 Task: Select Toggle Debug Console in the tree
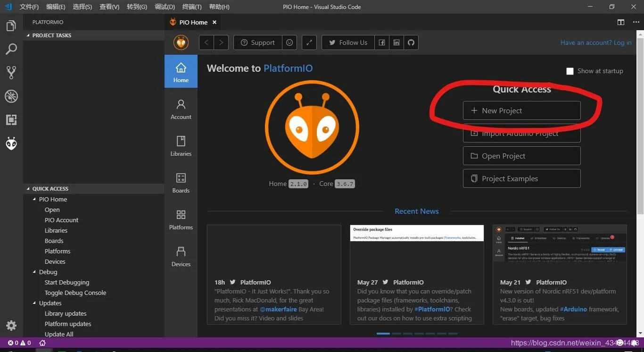coord(75,293)
